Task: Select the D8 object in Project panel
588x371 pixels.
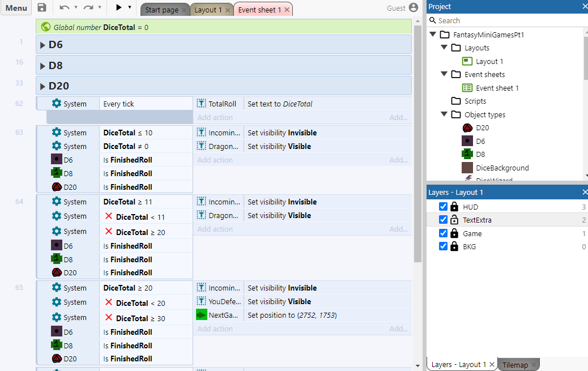Action: pyautogui.click(x=480, y=154)
